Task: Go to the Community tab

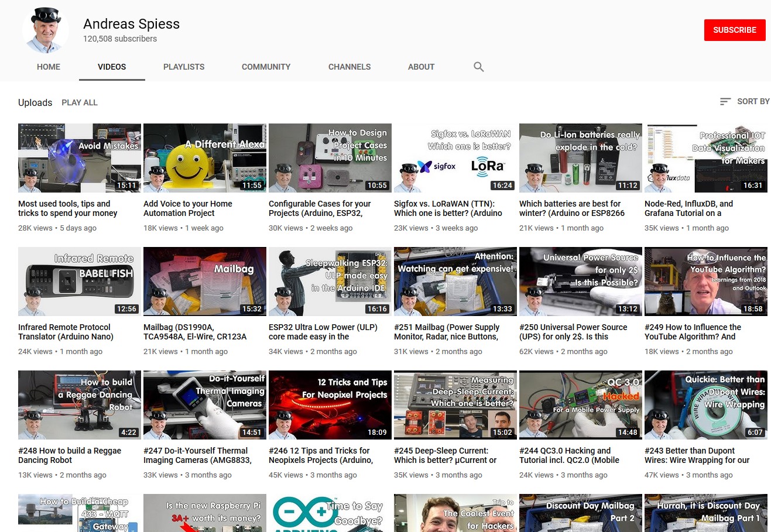Action: tap(266, 67)
